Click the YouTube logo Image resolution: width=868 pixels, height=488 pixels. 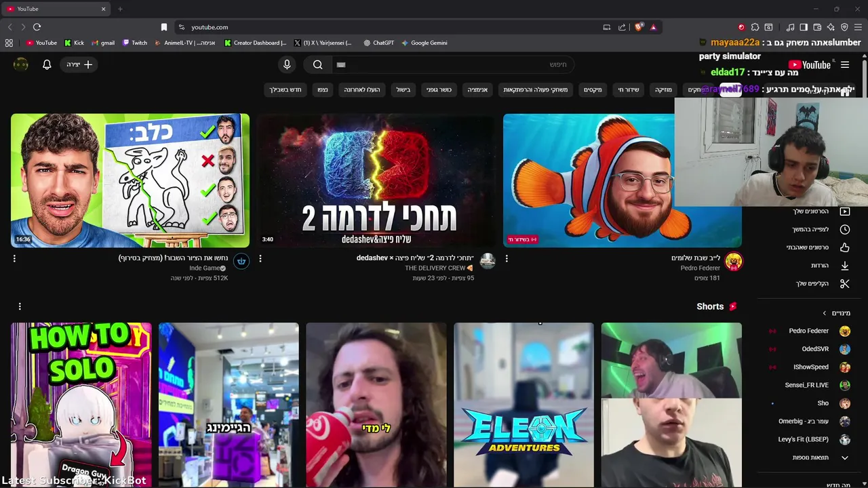coord(808,65)
